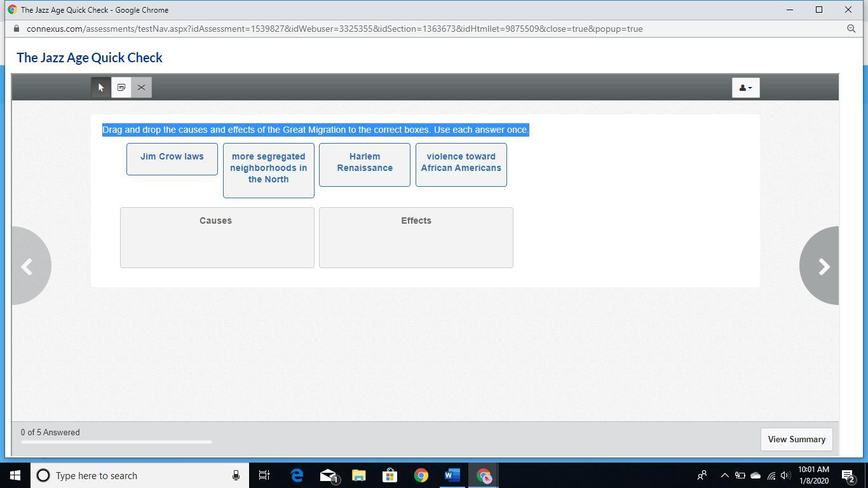Open the volume control icon
Image resolution: width=868 pixels, height=488 pixels.
click(786, 475)
